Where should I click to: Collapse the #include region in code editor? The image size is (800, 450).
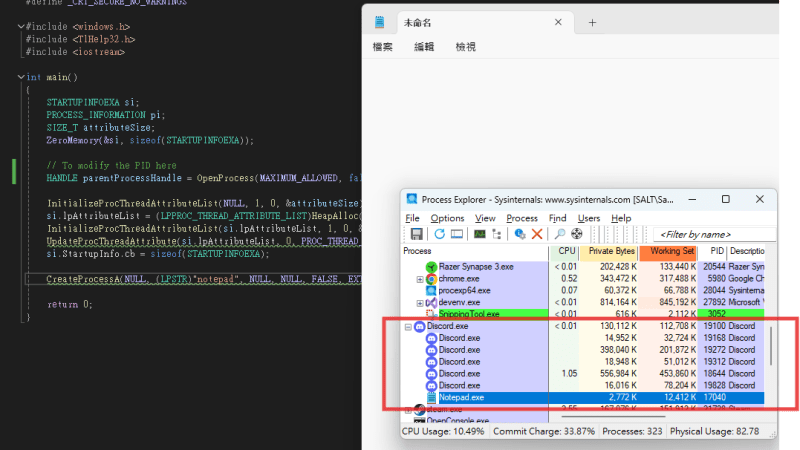click(20, 27)
